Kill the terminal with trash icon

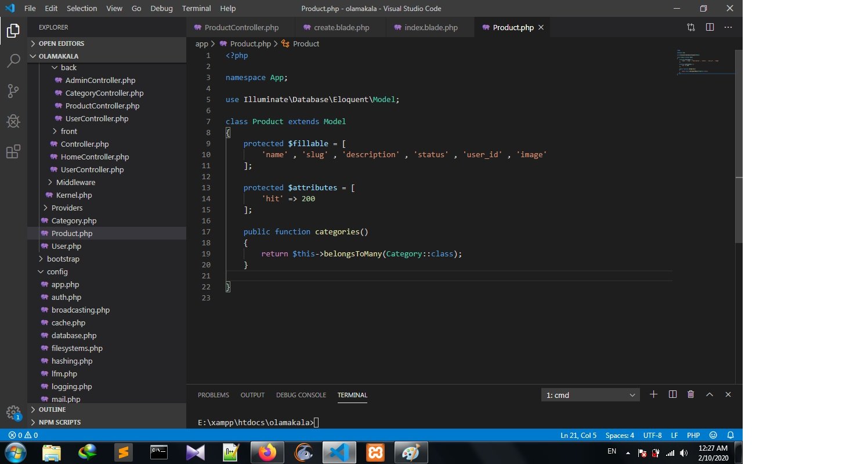pos(690,394)
